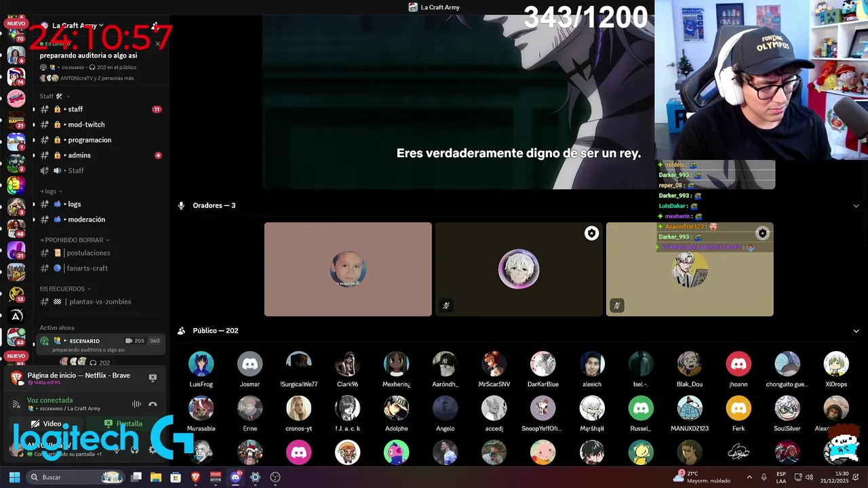
Task: Open the staff text channel
Action: click(100, 109)
